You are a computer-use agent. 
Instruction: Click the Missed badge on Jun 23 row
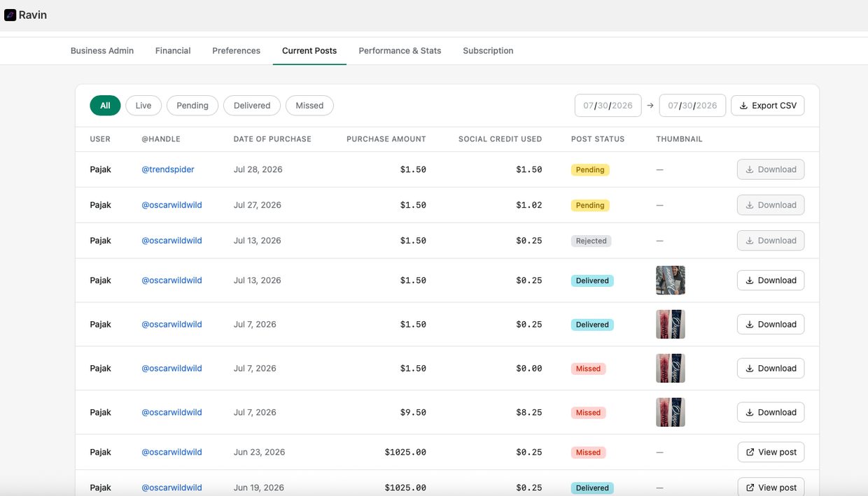[588, 453]
